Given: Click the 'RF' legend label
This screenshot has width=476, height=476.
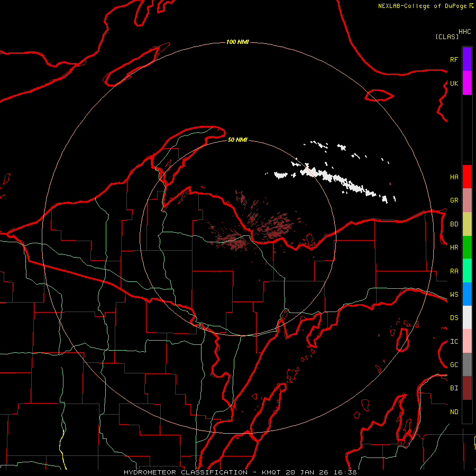Looking at the screenshot, I should (x=454, y=59).
